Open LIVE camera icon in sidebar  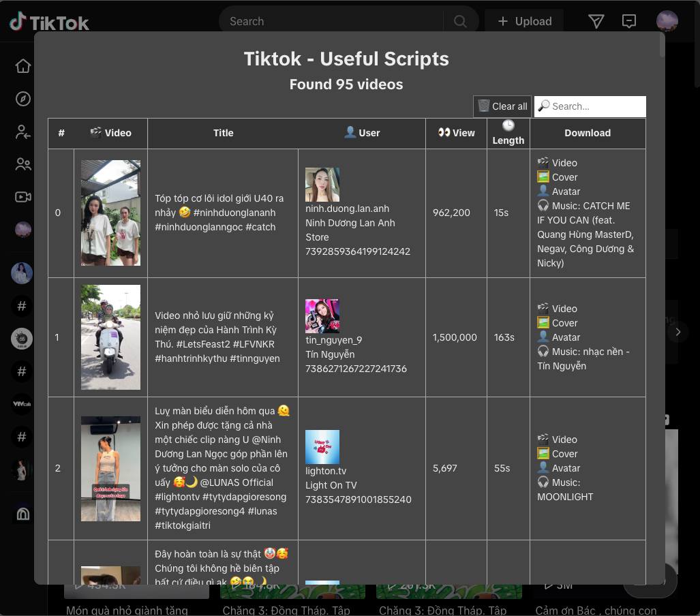point(22,197)
